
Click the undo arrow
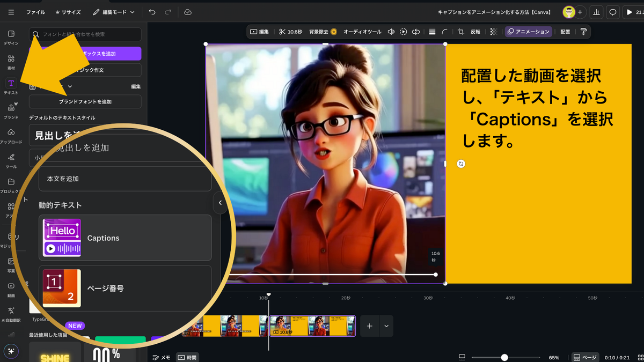(152, 12)
